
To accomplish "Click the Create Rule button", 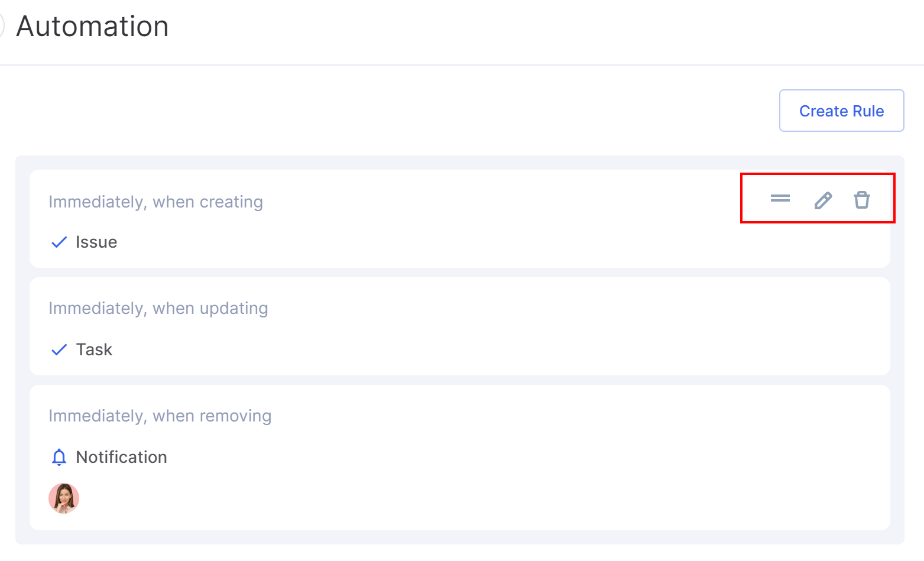I will pyautogui.click(x=841, y=111).
